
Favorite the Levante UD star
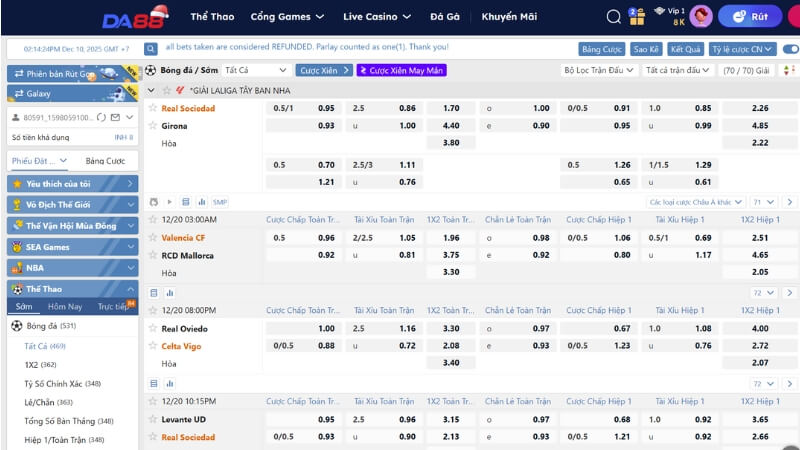[x=153, y=419]
